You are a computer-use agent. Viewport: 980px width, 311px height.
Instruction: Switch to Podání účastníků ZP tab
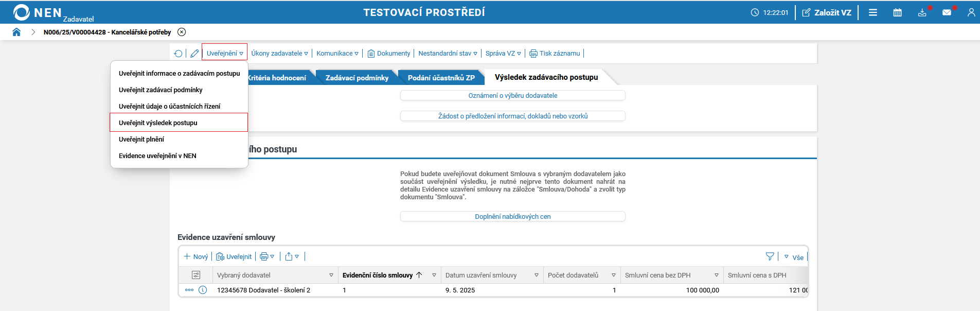coord(441,78)
